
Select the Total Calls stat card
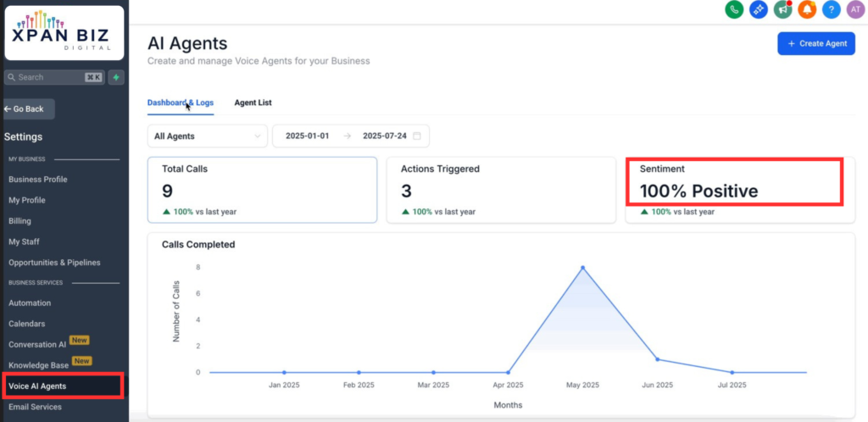point(262,189)
